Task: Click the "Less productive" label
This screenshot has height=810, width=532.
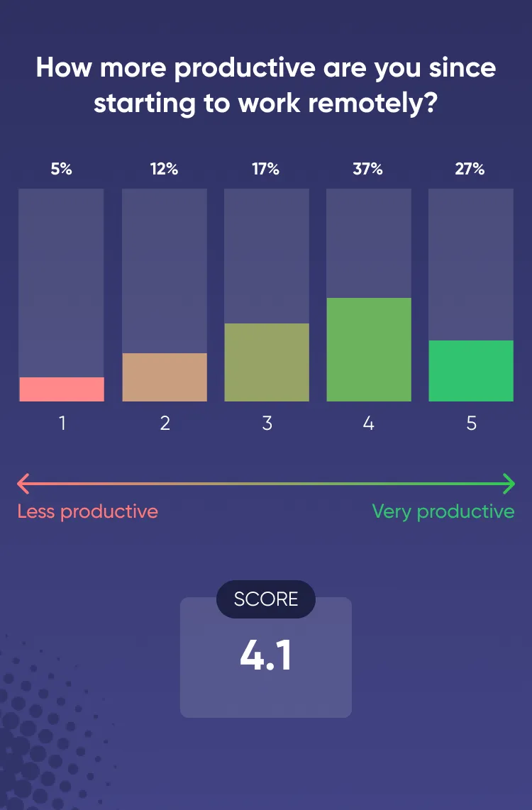Action: (88, 511)
